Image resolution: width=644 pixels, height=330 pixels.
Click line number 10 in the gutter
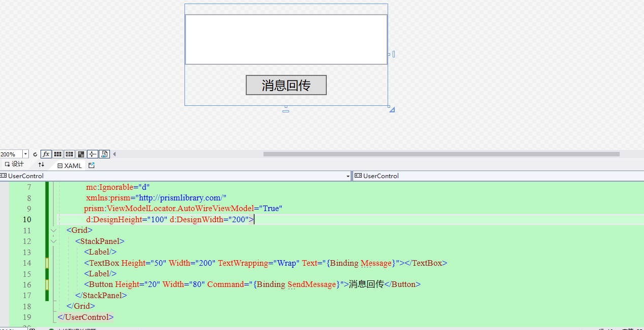pos(26,220)
